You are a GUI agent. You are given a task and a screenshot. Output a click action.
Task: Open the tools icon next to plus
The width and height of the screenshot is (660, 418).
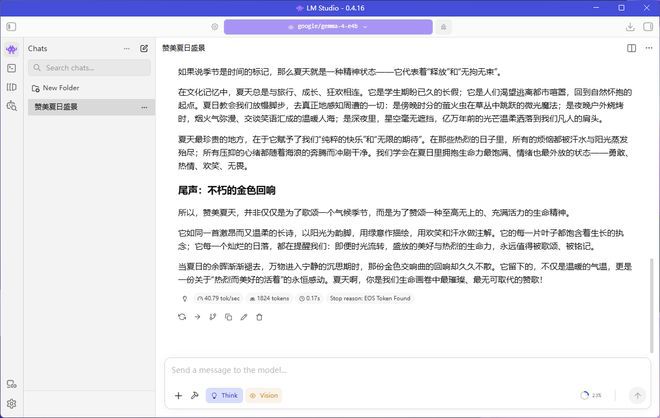coord(194,396)
